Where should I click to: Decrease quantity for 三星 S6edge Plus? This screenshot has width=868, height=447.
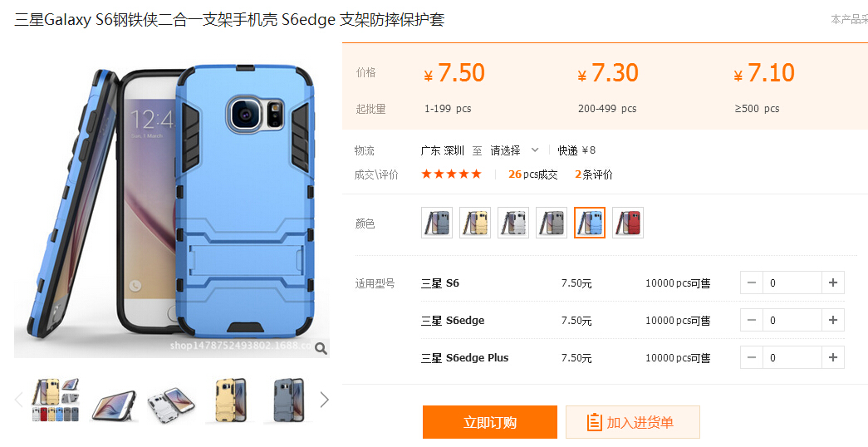751,358
